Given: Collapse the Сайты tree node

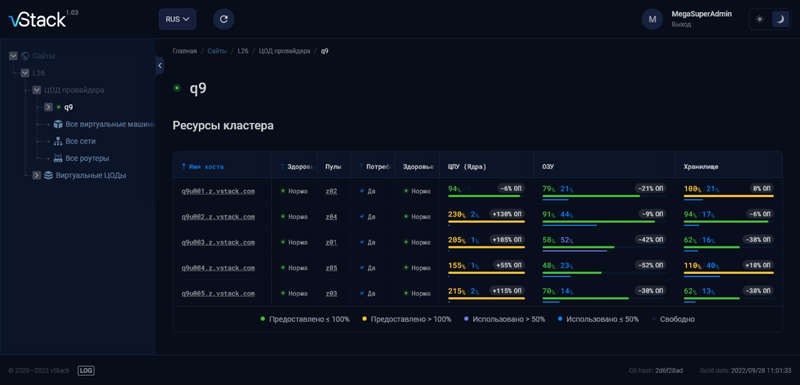Looking at the screenshot, I should pos(13,56).
